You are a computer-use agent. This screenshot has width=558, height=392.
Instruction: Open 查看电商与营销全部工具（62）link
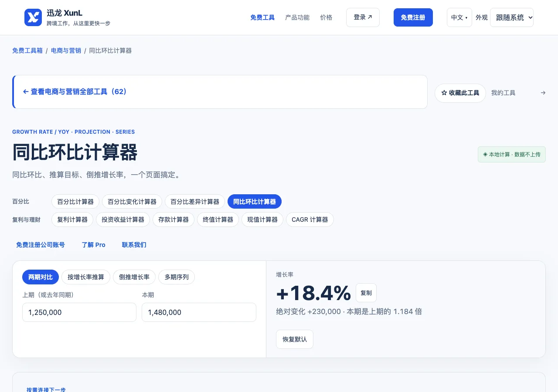[75, 92]
